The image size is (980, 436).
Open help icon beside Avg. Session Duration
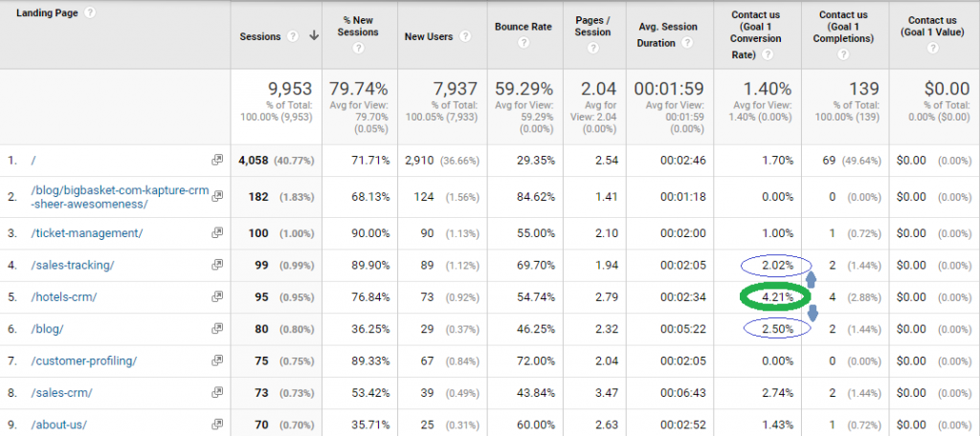pyautogui.click(x=687, y=42)
